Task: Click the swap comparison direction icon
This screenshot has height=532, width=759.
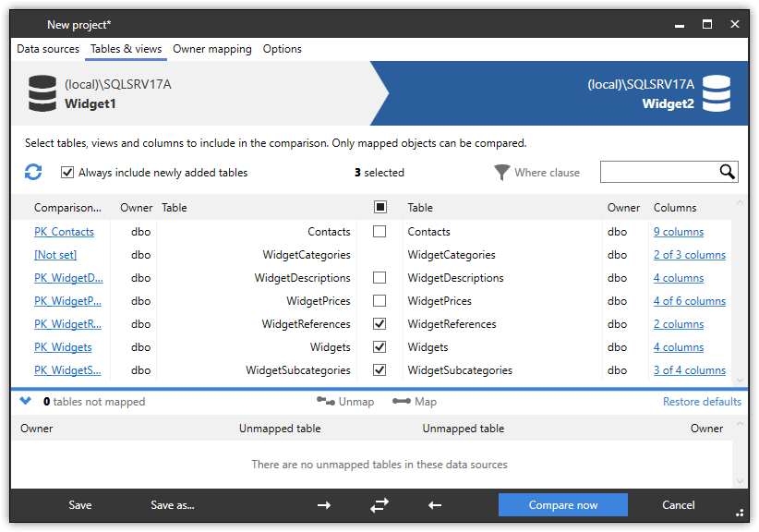Action: (x=379, y=505)
